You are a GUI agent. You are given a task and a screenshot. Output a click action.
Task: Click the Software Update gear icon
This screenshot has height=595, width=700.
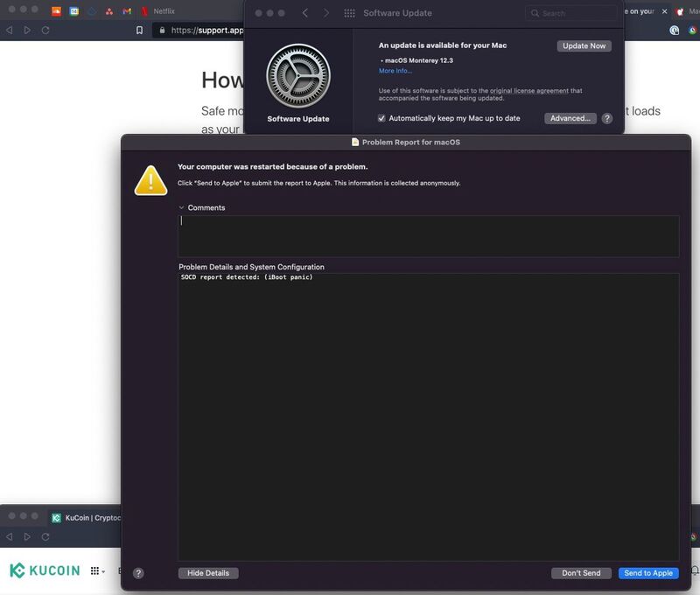[x=298, y=76]
